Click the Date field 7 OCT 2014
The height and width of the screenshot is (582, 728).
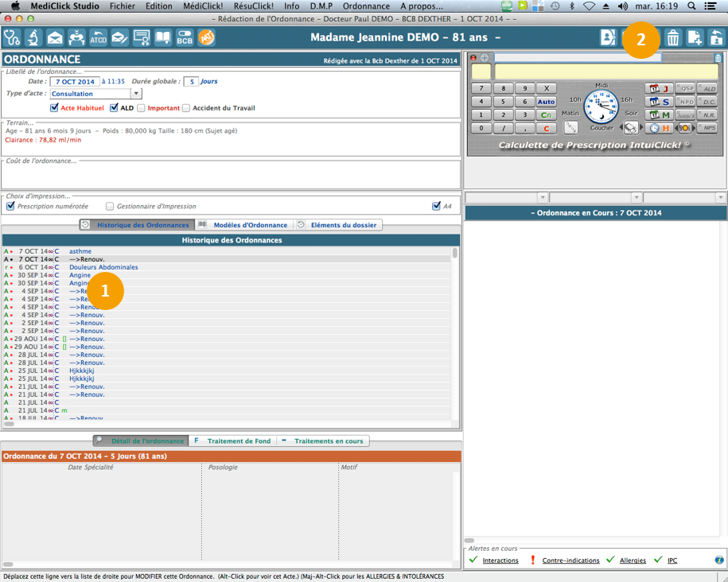pos(75,81)
